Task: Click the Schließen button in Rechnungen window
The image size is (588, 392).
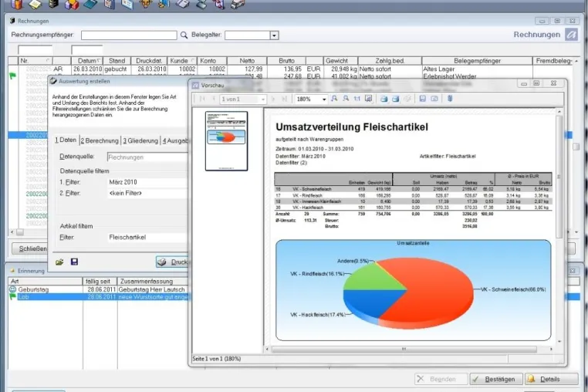Action: click(x=30, y=248)
